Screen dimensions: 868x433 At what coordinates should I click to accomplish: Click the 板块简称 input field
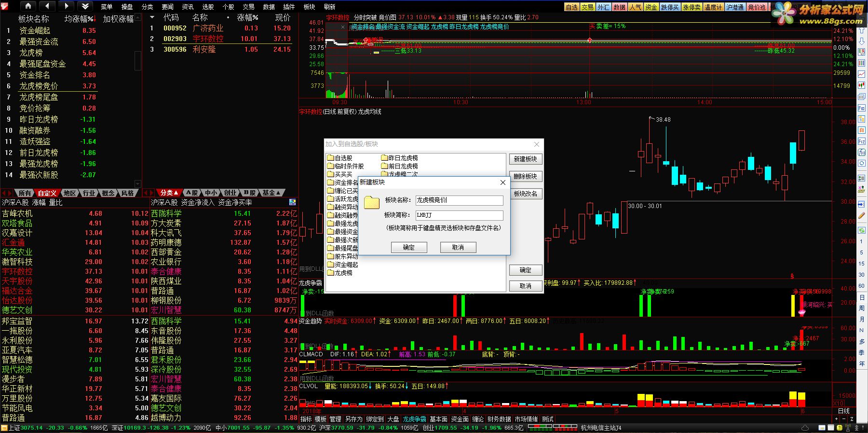tap(459, 215)
